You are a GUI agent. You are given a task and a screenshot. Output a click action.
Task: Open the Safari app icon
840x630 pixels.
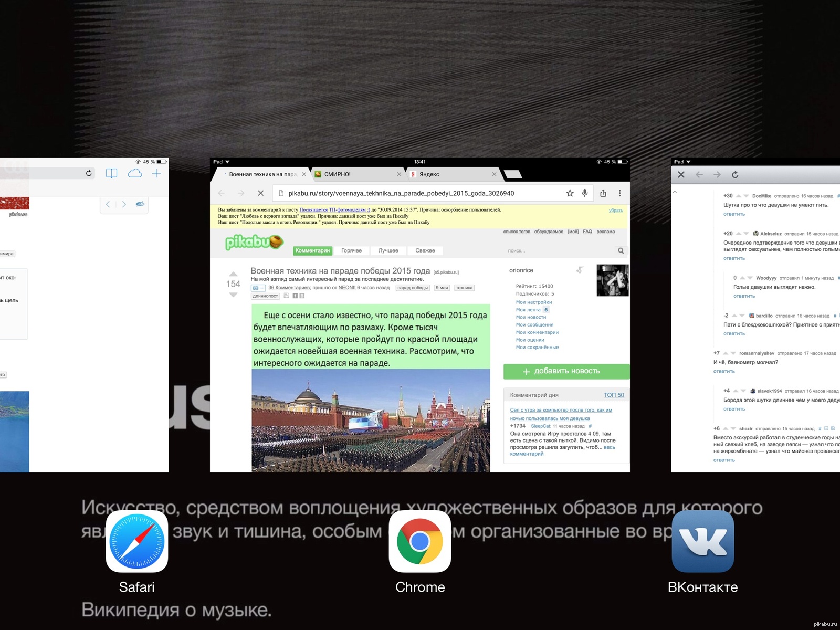(136, 541)
